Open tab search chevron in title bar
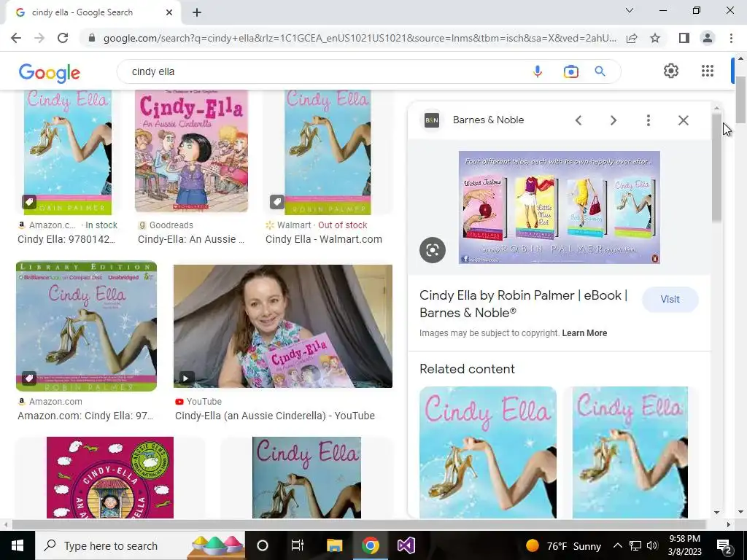747x560 pixels. tap(630, 10)
